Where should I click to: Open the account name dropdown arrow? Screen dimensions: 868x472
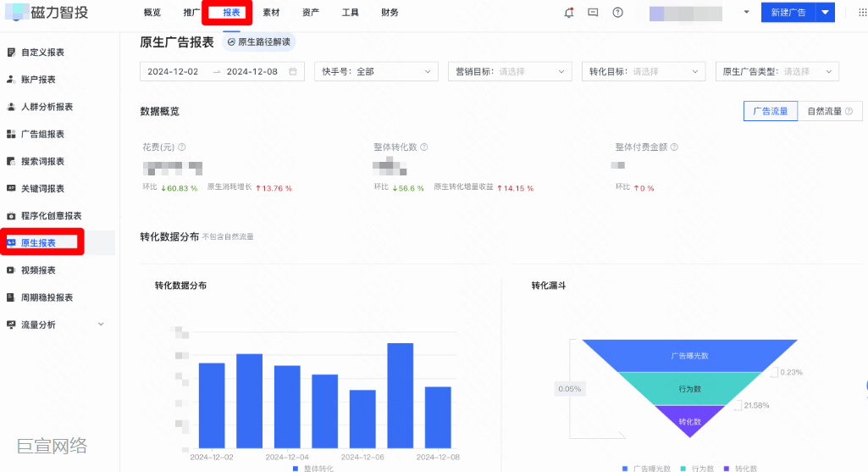746,12
